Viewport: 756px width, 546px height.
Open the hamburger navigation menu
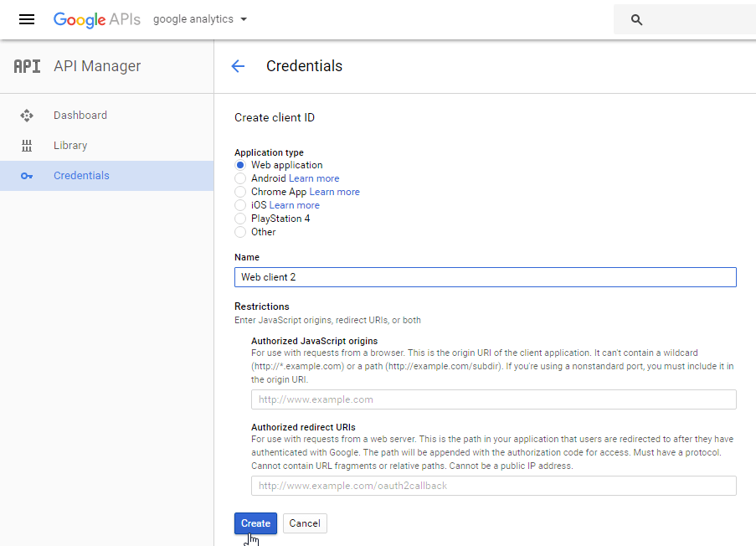click(27, 19)
